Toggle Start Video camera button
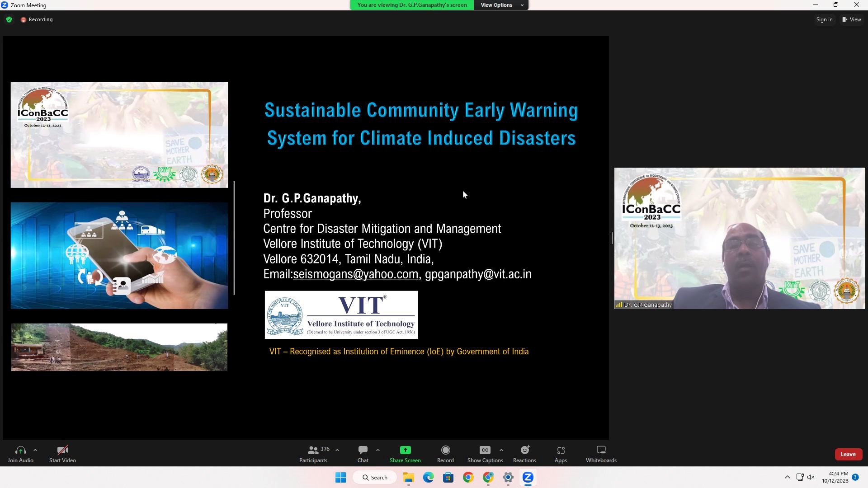868x488 pixels. point(62,454)
